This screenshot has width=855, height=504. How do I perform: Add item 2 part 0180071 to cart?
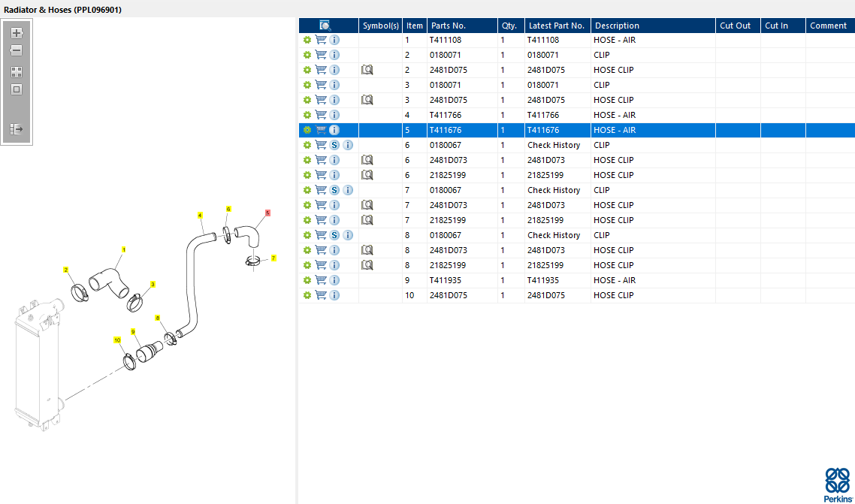(321, 55)
